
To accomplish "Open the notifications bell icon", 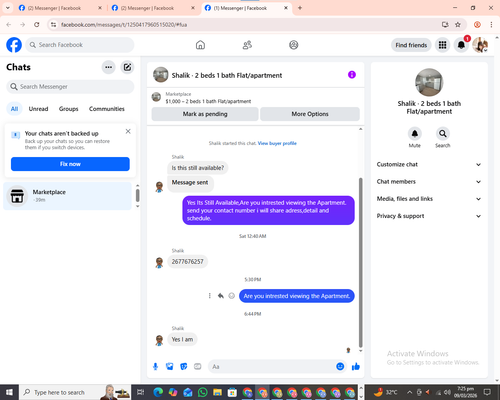I will pyautogui.click(x=461, y=45).
